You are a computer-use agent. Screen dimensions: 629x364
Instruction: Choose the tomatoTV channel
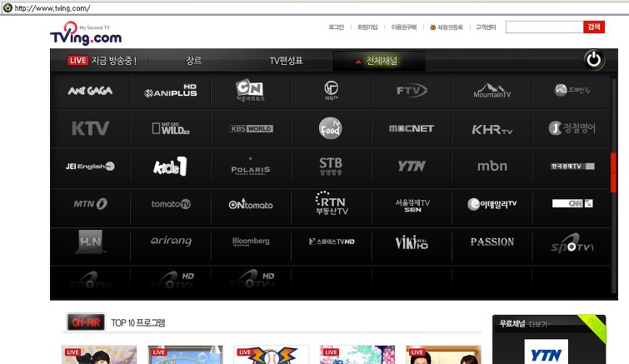pyautogui.click(x=171, y=204)
